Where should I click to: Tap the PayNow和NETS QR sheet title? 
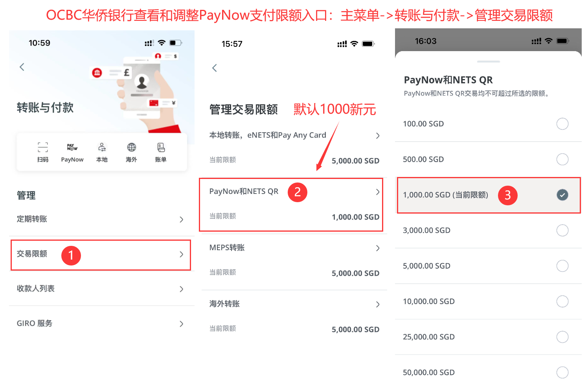(x=448, y=80)
